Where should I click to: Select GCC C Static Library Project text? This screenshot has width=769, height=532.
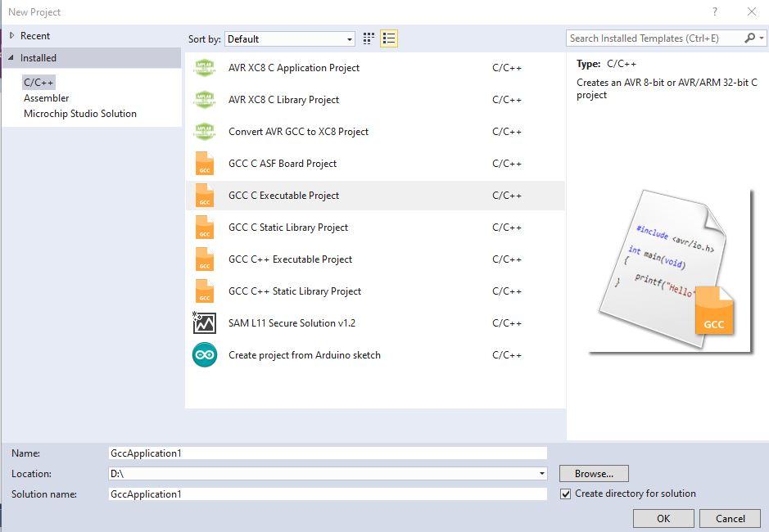click(288, 227)
